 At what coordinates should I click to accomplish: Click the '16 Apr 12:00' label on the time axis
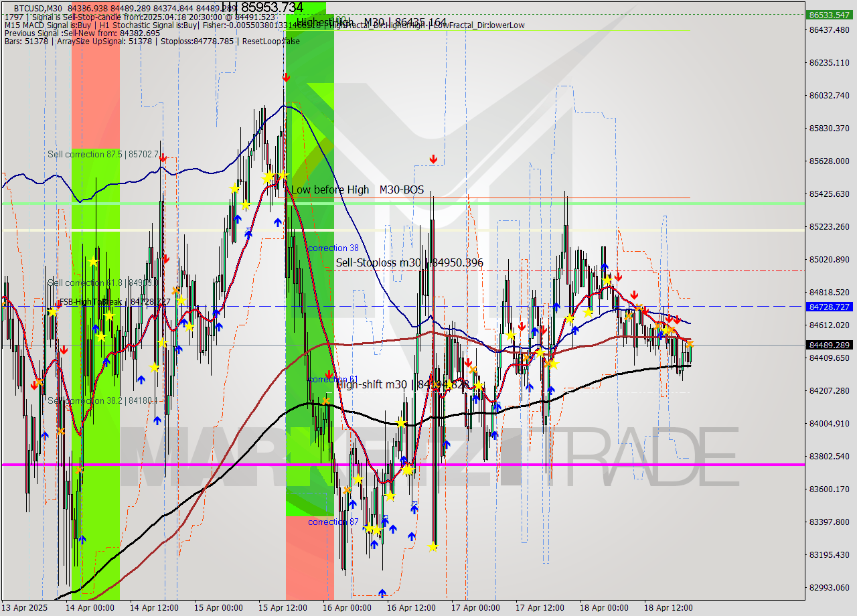[x=412, y=608]
